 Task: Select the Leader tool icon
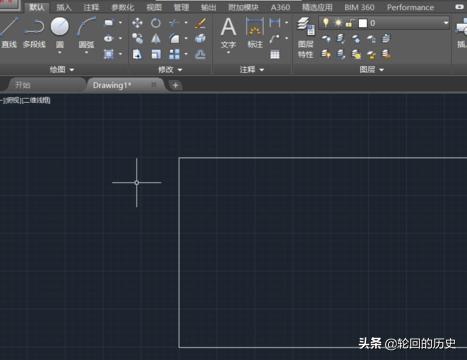pos(274,38)
